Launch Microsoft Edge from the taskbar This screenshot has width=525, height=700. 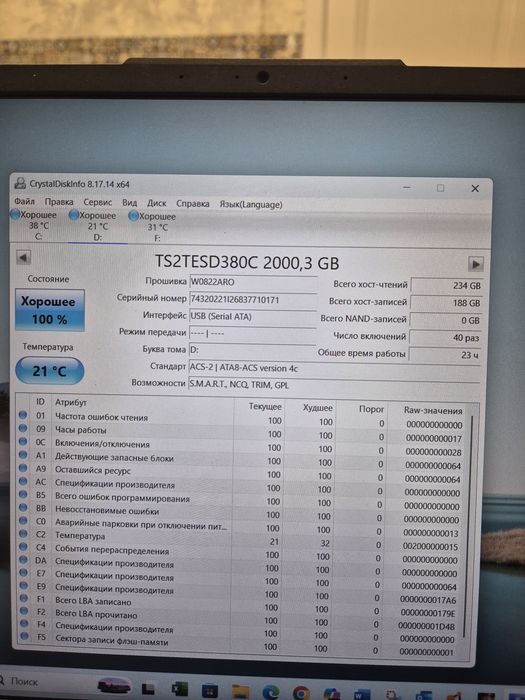pyautogui.click(x=271, y=692)
